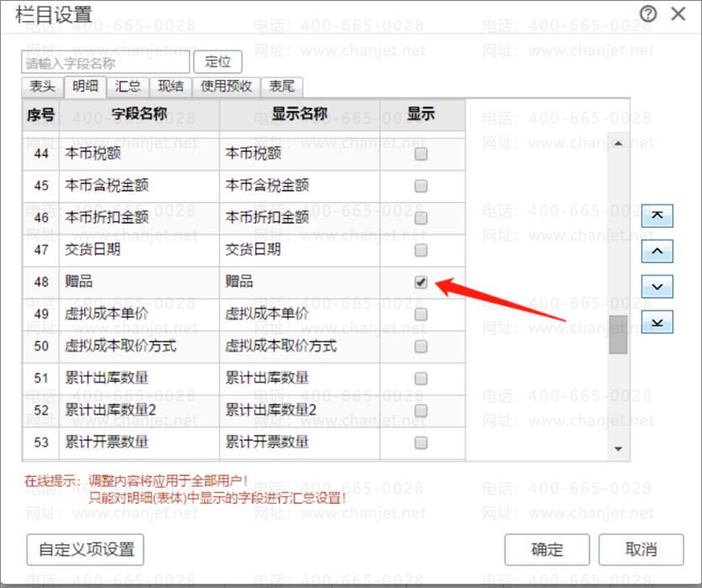Select field name 累计开票数量
The image size is (702, 588).
pos(139,442)
